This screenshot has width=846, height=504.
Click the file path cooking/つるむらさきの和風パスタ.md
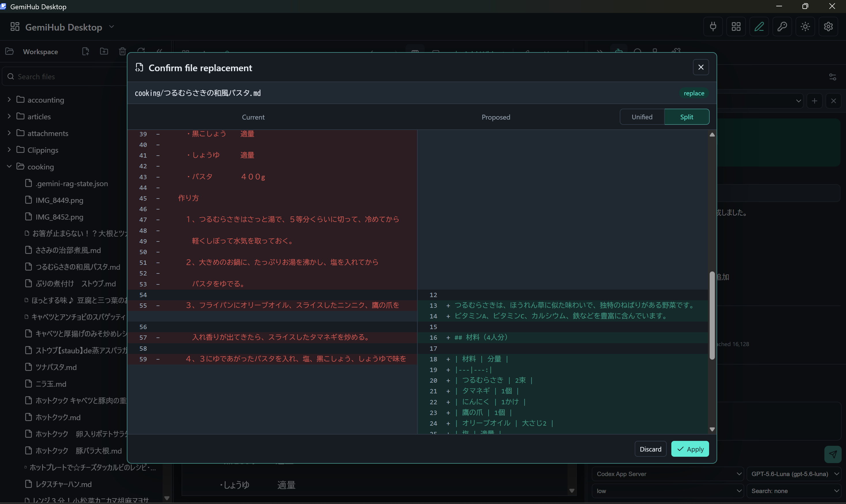[198, 93]
